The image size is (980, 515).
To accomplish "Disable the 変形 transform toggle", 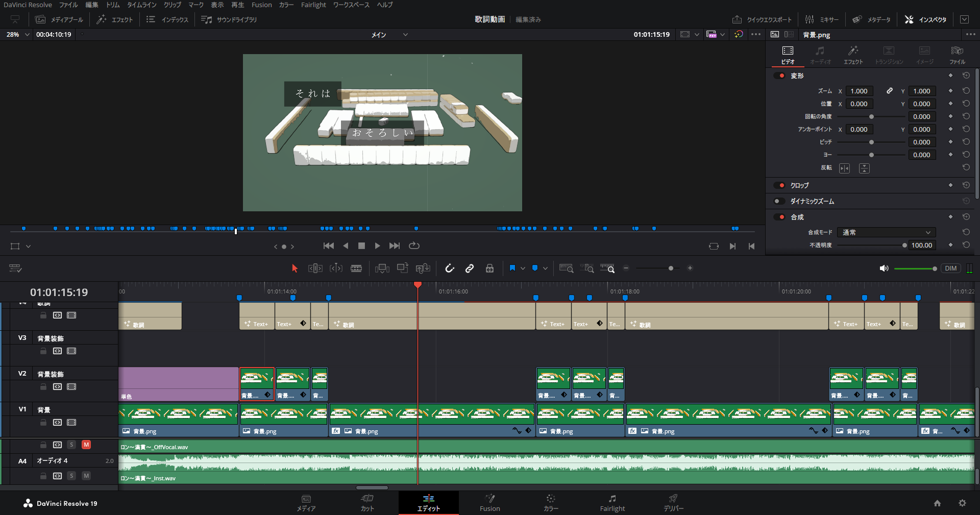I will point(779,76).
